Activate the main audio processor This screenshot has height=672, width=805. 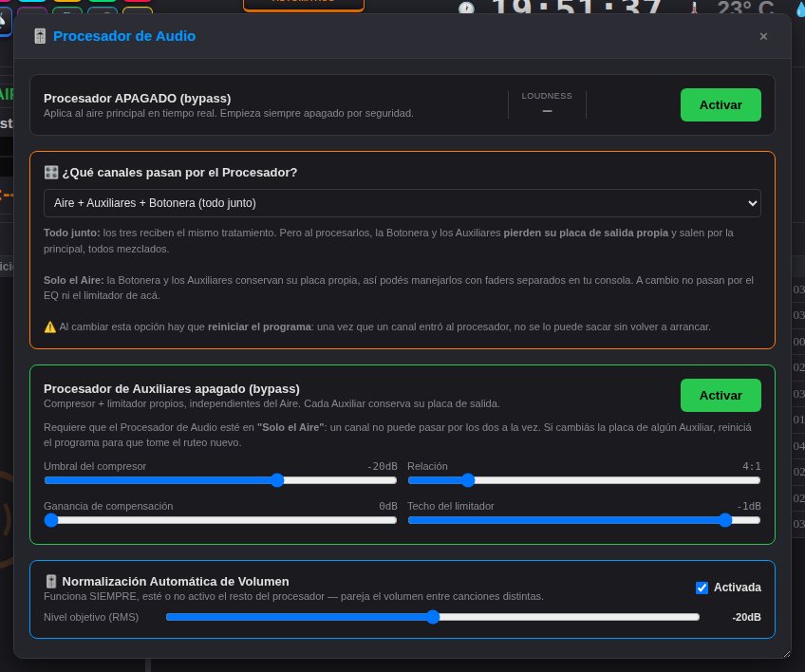click(721, 104)
